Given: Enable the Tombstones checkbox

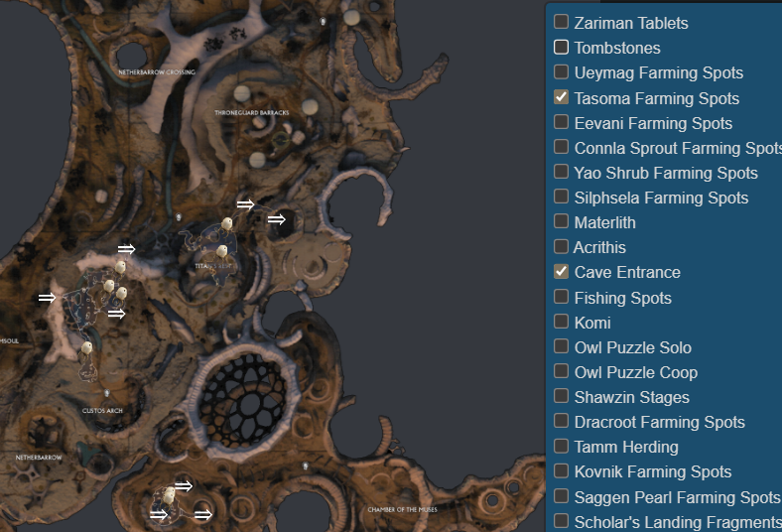Looking at the screenshot, I should [561, 47].
